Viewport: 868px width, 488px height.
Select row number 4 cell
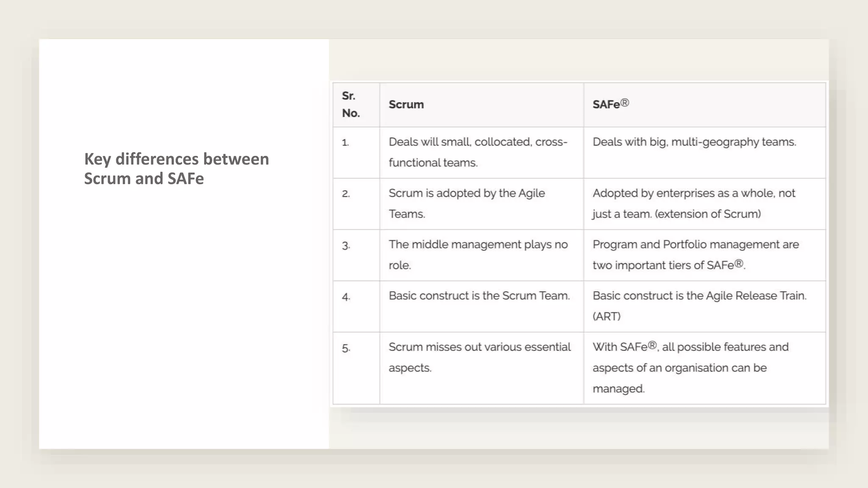pos(346,297)
